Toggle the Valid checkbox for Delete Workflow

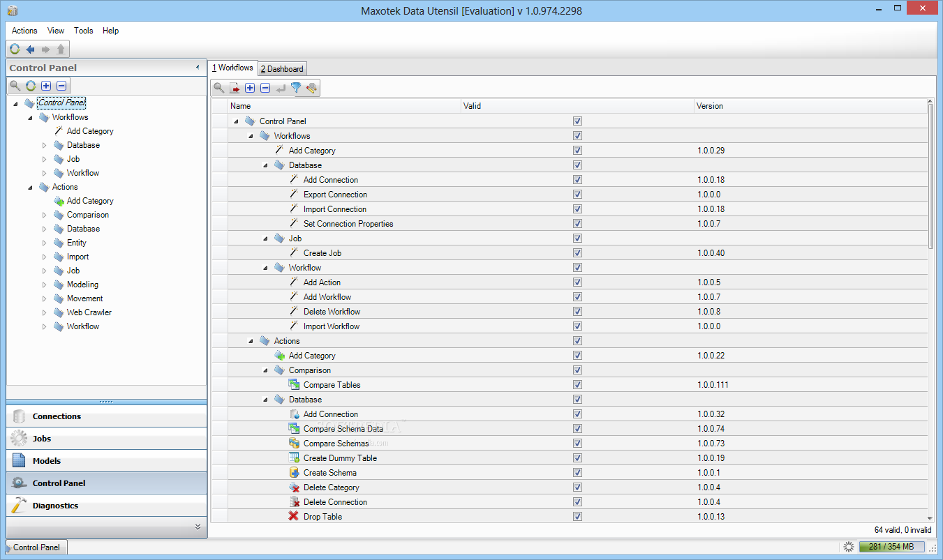coord(577,312)
